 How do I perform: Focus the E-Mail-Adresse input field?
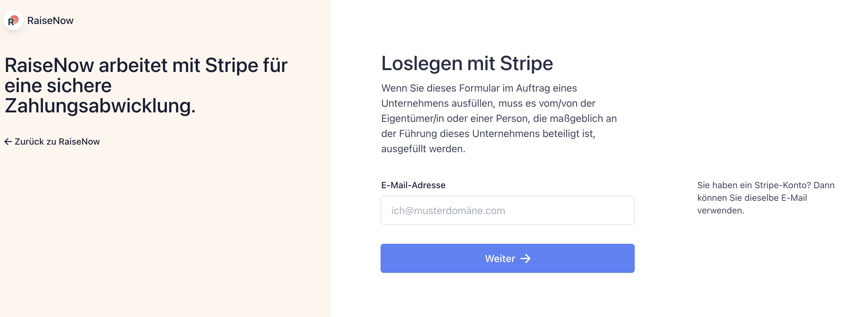click(x=507, y=210)
